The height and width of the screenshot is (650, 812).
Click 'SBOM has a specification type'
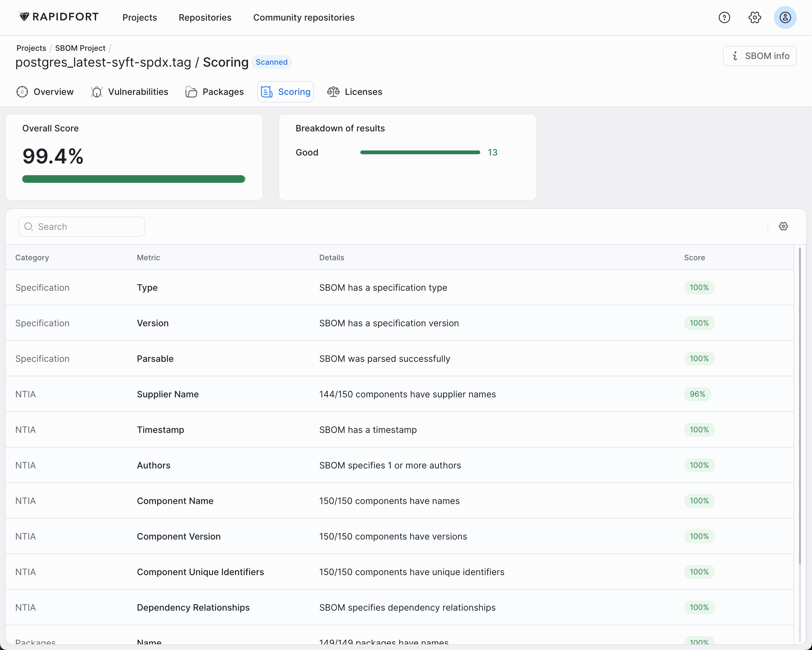pyautogui.click(x=383, y=288)
